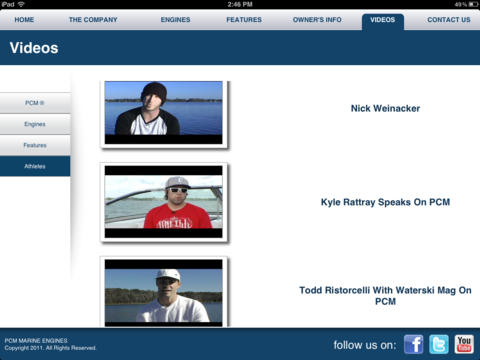Open the OWNER'S INFO tab
This screenshot has width=480, height=360.
point(317,20)
